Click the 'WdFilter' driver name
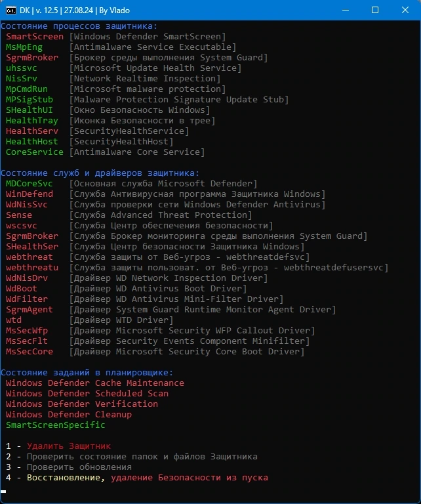This screenshot has height=504, width=421. coord(27,299)
